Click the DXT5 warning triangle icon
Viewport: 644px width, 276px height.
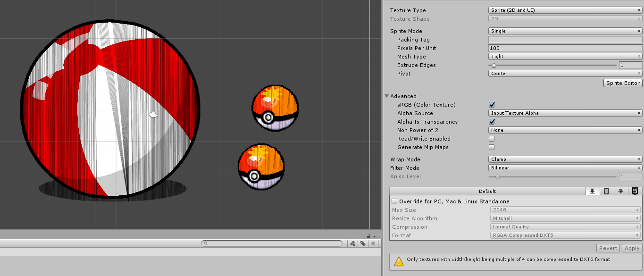[399, 261]
